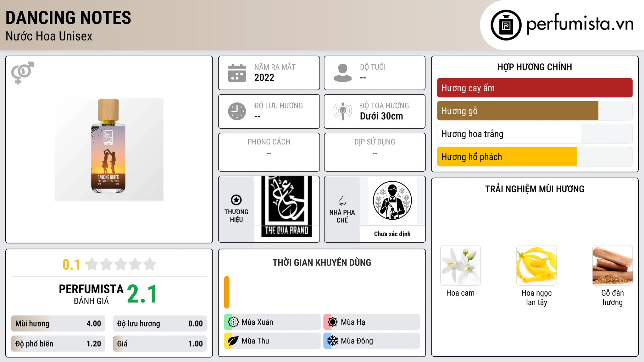Click the unisex gender symbol icon
This screenshot has width=644, height=362.
click(x=22, y=73)
